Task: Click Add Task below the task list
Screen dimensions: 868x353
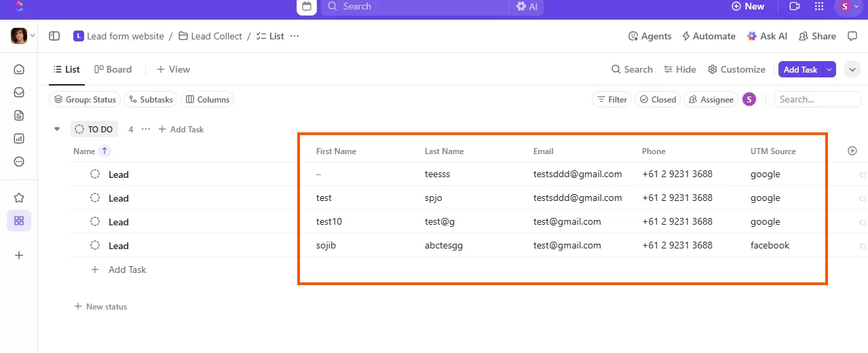Action: pos(119,270)
